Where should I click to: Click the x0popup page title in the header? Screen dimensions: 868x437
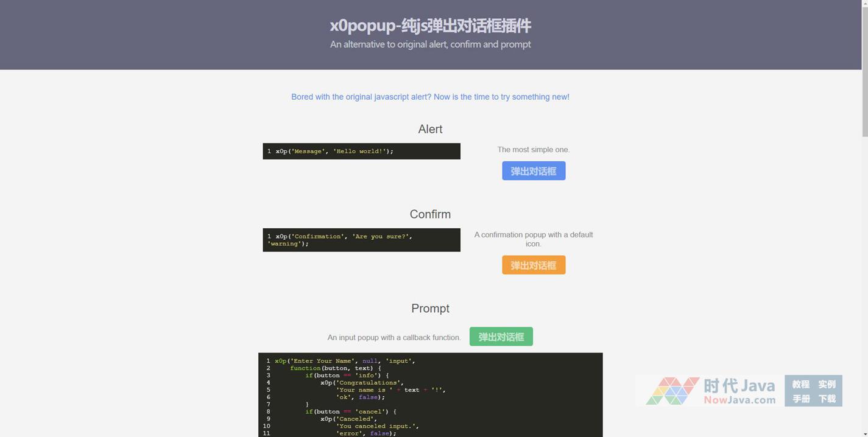pos(430,26)
